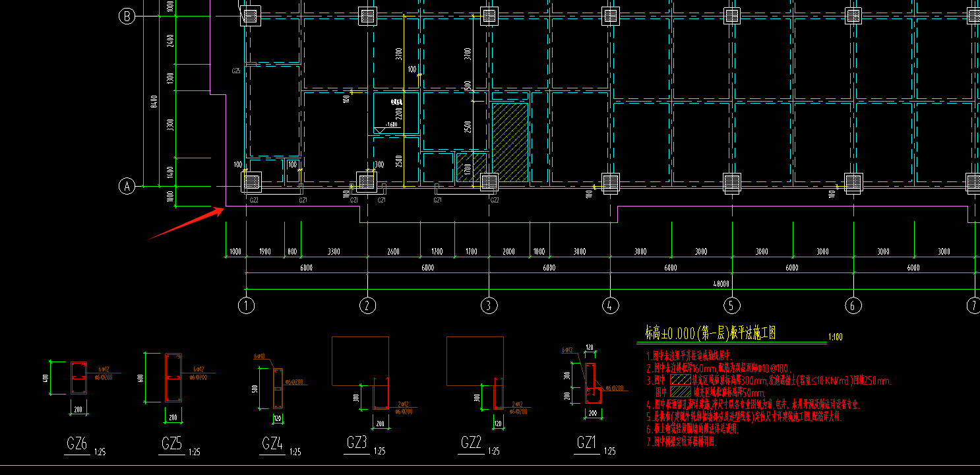Click the 8400 vertical dimension at left
The width and height of the screenshot is (980, 475).
coord(154,102)
